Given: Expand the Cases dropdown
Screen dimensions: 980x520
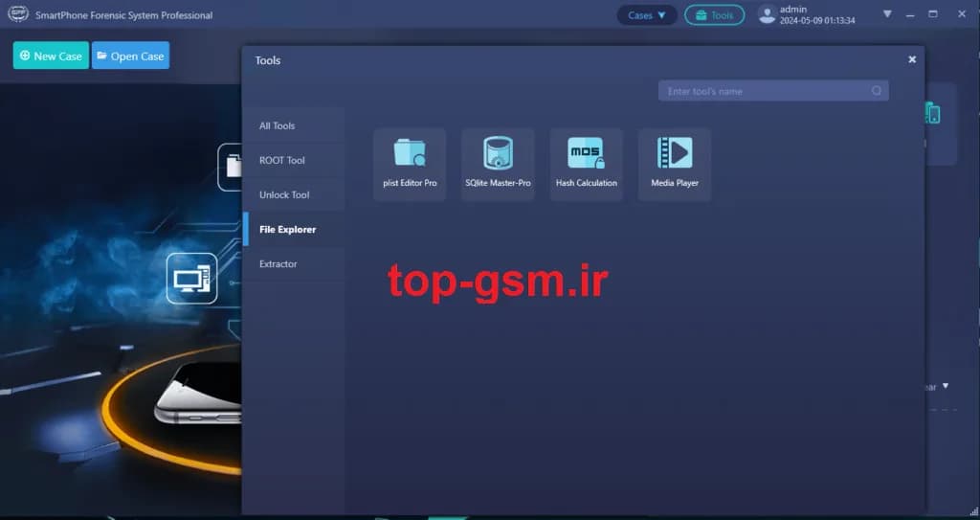Looking at the screenshot, I should (647, 15).
